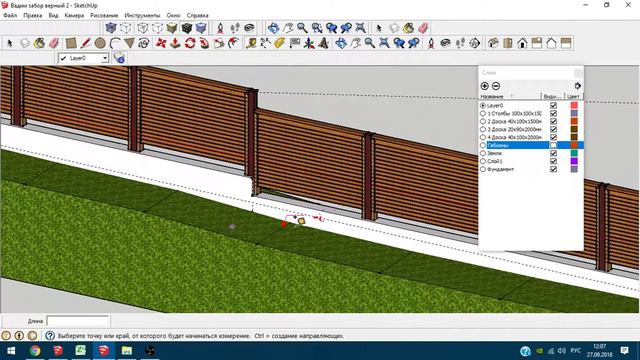Image resolution: width=640 pixels, height=360 pixels.
Task: Toggle visibility of 2 Доска 40x100x1500 layer
Action: click(x=553, y=121)
